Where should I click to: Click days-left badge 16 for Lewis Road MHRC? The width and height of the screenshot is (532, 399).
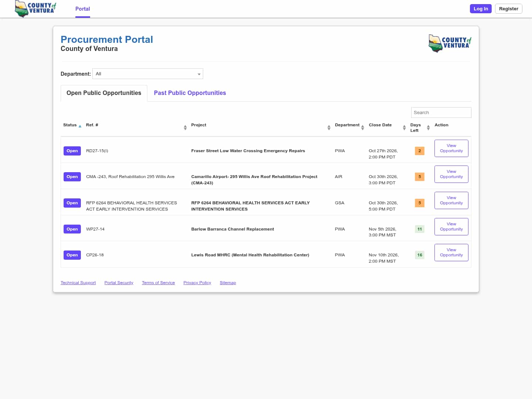tap(420, 255)
